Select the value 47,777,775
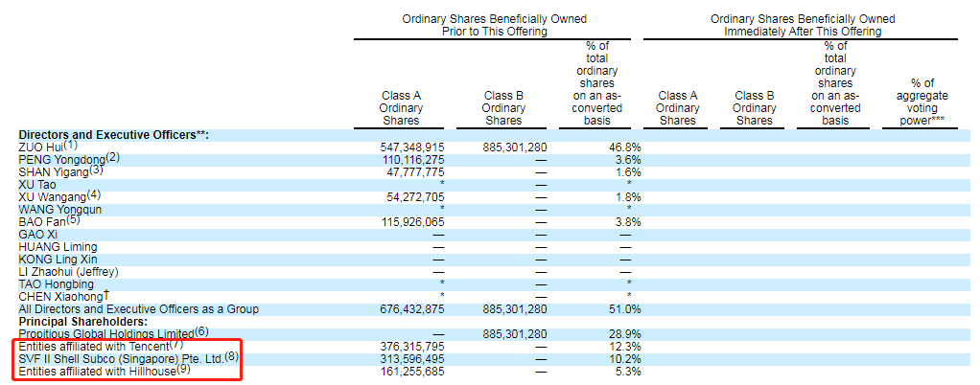The height and width of the screenshot is (385, 980). pos(415,172)
